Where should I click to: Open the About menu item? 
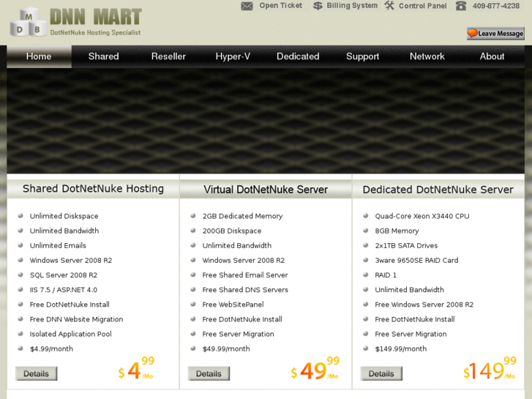(492, 56)
